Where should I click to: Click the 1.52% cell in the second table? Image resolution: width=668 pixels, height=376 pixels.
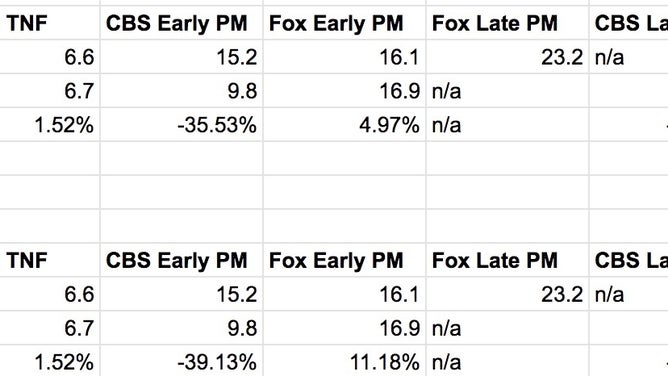(50, 362)
